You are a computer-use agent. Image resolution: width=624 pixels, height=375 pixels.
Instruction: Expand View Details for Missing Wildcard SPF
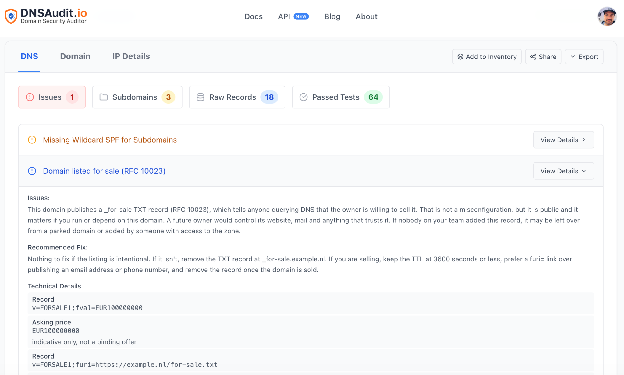[563, 140]
